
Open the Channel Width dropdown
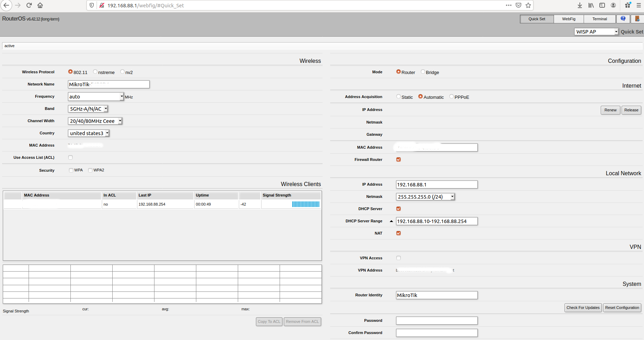[95, 121]
